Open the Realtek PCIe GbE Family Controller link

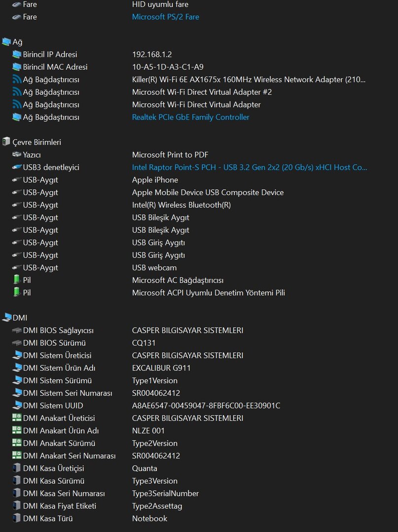pos(190,117)
